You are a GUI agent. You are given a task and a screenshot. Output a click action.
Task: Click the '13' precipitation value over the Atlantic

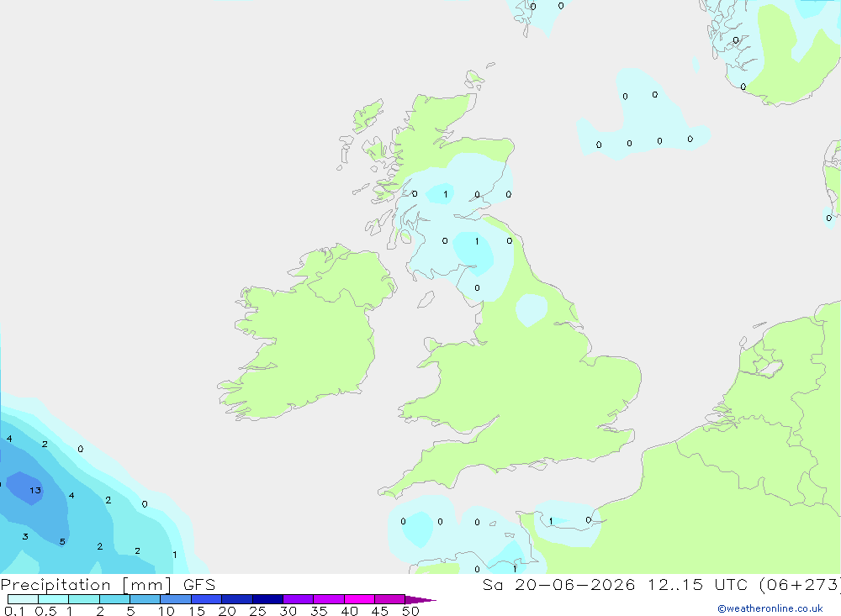pos(35,491)
